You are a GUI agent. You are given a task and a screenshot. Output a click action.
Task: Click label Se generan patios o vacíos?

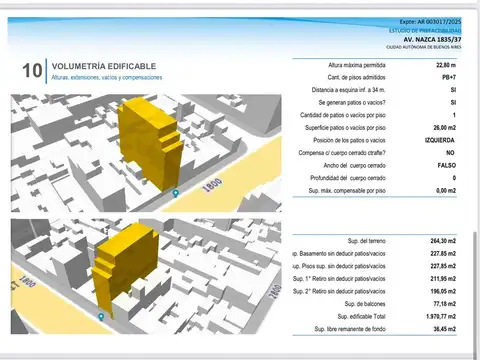[352, 103]
